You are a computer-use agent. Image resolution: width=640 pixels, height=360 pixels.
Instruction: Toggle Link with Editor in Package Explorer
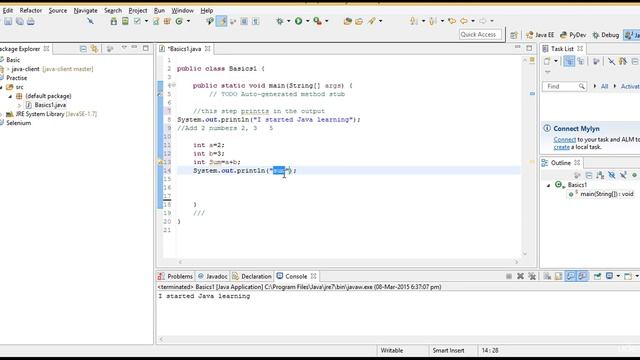coord(95,49)
